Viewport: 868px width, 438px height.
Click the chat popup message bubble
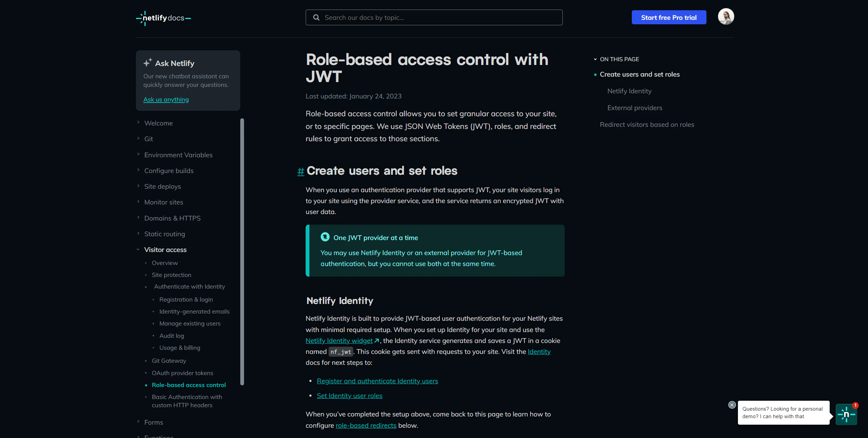(x=783, y=412)
